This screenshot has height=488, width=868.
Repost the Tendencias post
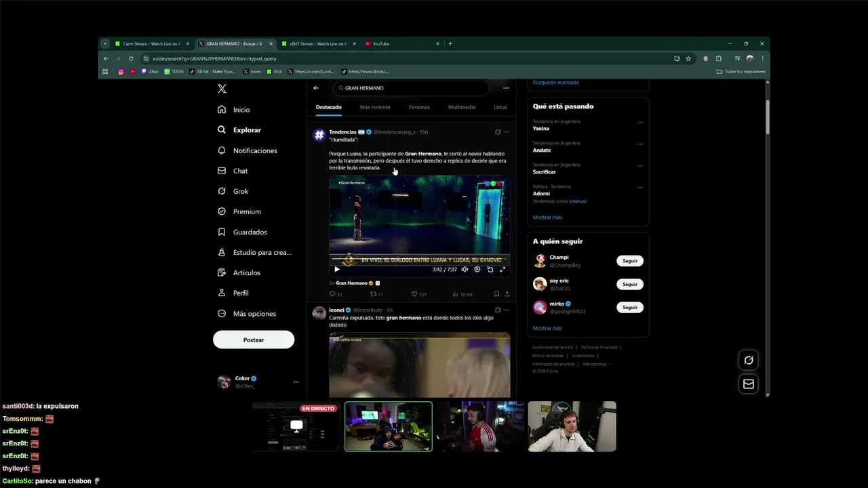point(376,294)
